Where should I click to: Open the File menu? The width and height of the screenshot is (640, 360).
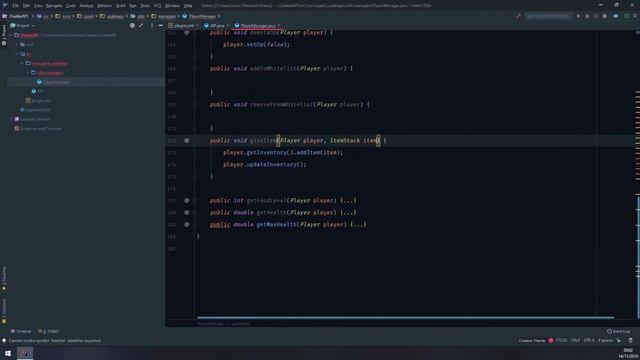coord(16,6)
